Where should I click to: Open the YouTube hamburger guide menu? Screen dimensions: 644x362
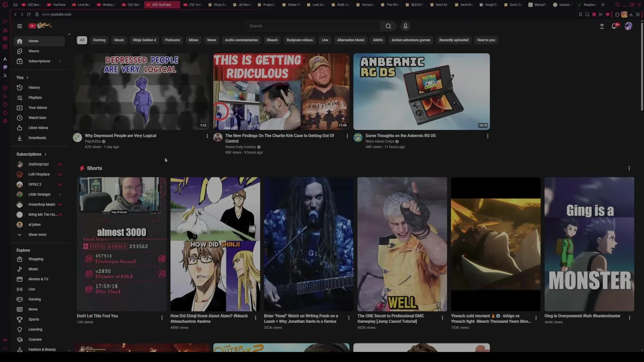point(20,26)
